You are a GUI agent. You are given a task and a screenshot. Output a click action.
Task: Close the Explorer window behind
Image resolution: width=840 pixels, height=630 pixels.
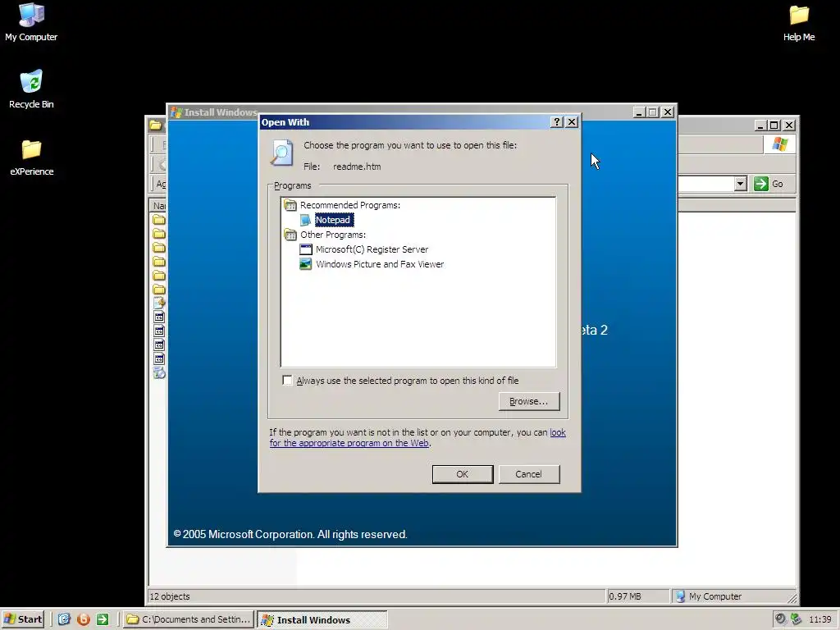pyautogui.click(x=789, y=126)
